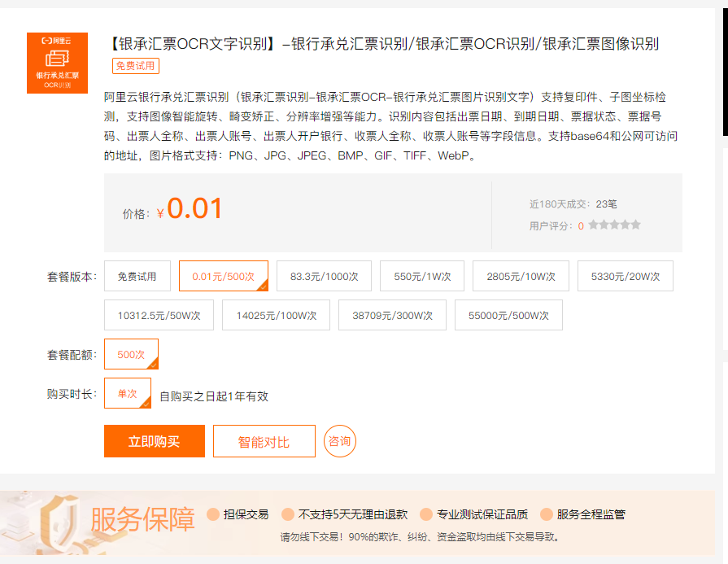Viewport: 728px width, 564px height.
Task: Click the 服务保障 banner heading
Action: (x=142, y=519)
